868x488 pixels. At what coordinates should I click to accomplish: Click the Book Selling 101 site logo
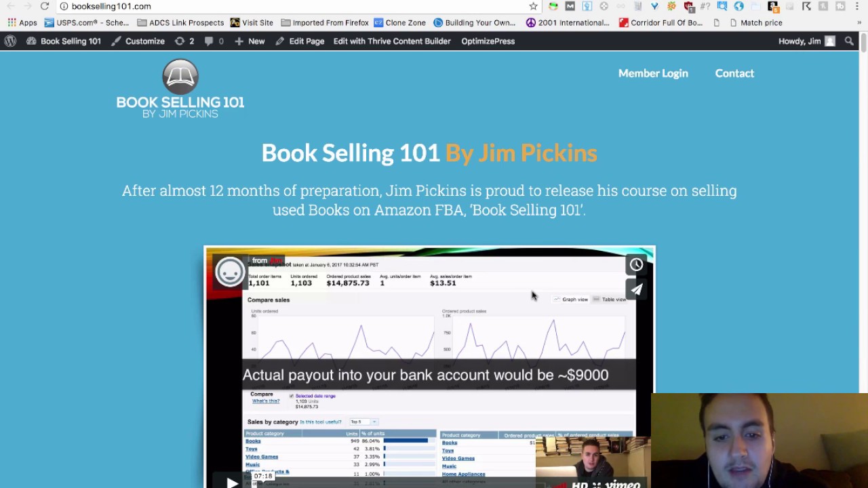click(x=180, y=89)
